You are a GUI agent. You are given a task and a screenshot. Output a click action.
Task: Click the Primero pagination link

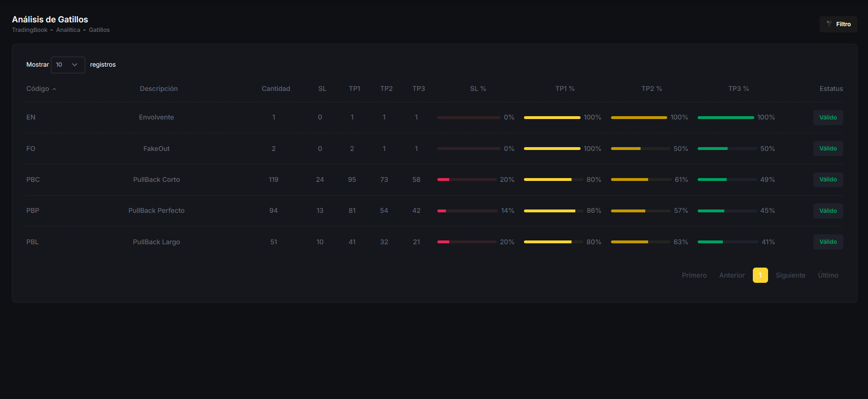[694, 275]
